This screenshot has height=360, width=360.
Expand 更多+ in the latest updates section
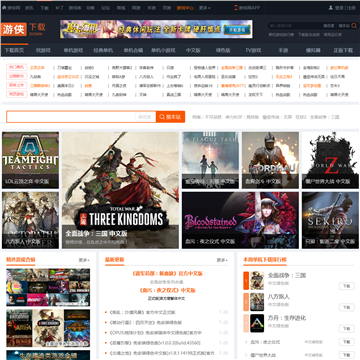pyautogui.click(x=222, y=260)
